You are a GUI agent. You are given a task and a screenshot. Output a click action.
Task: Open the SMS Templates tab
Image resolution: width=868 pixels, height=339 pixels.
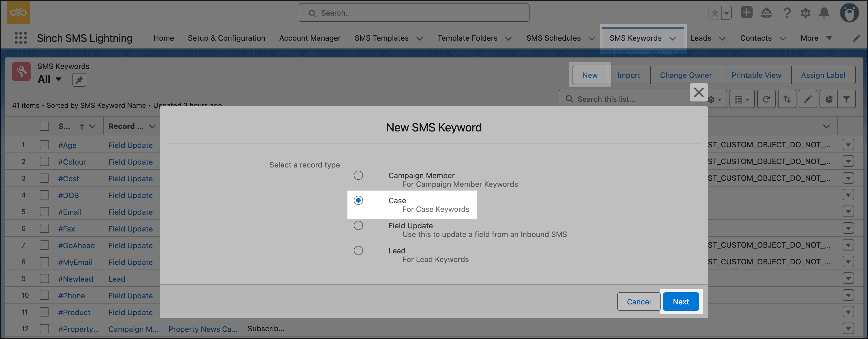[381, 38]
